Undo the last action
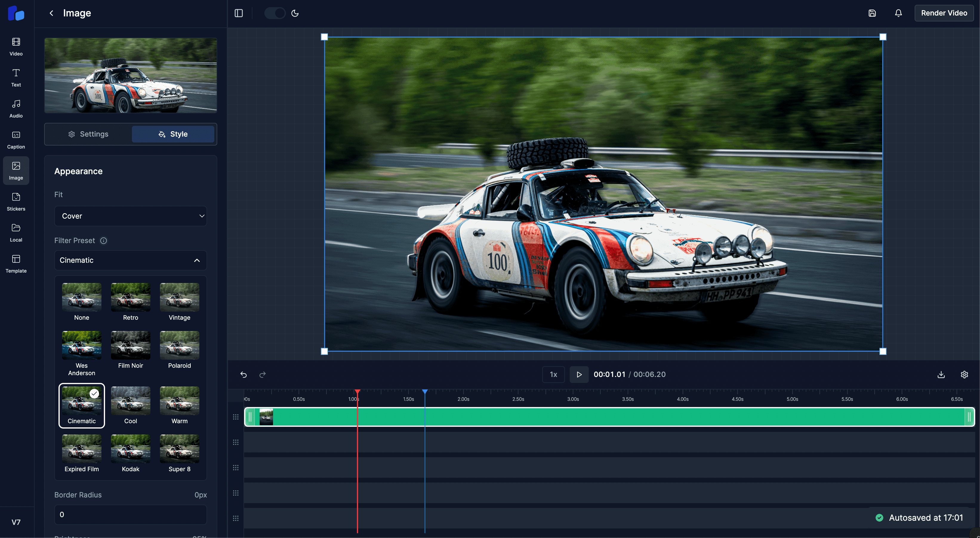 pyautogui.click(x=244, y=375)
